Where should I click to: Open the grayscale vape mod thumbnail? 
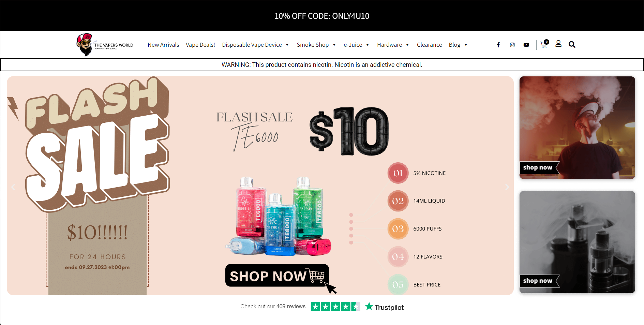point(577,242)
